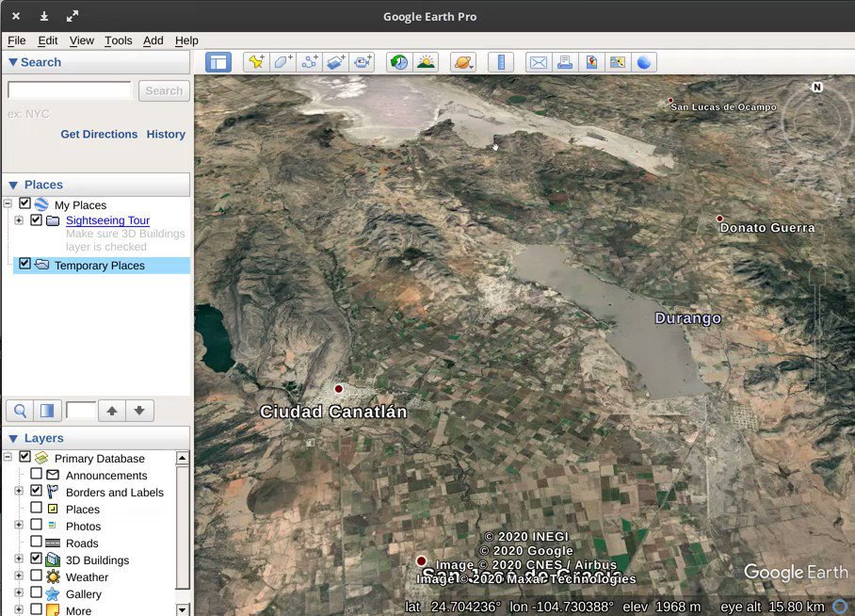This screenshot has height=616, width=855.
Task: Click the Get Directions link
Action: [99, 134]
